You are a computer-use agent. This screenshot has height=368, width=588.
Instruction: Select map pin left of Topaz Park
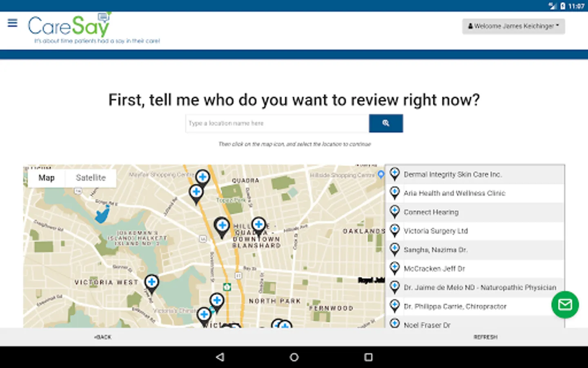[196, 193]
